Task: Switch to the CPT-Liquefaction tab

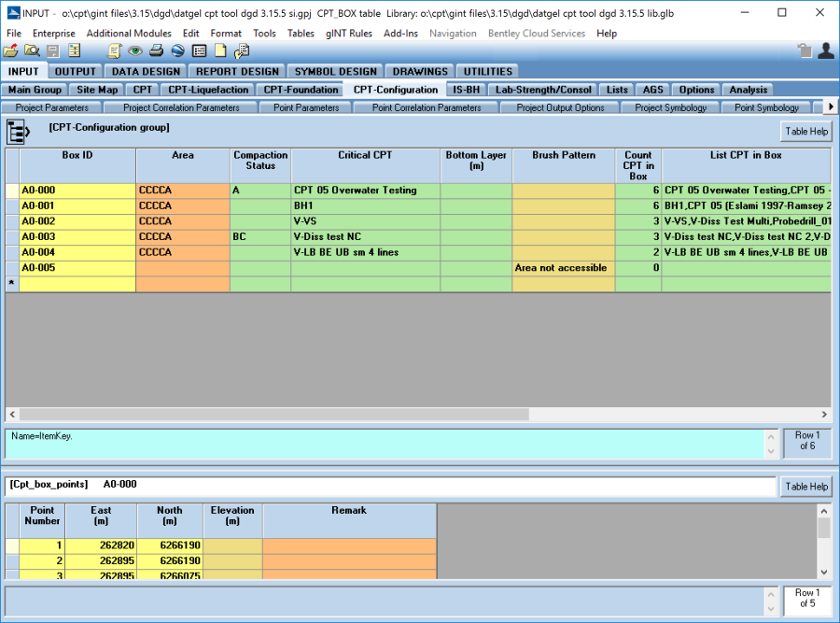Action: [x=208, y=90]
